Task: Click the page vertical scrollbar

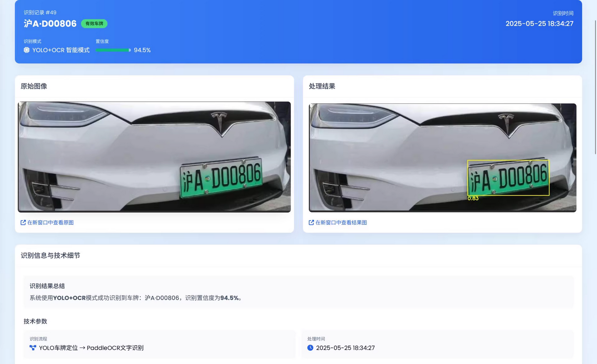Action: [x=595, y=88]
